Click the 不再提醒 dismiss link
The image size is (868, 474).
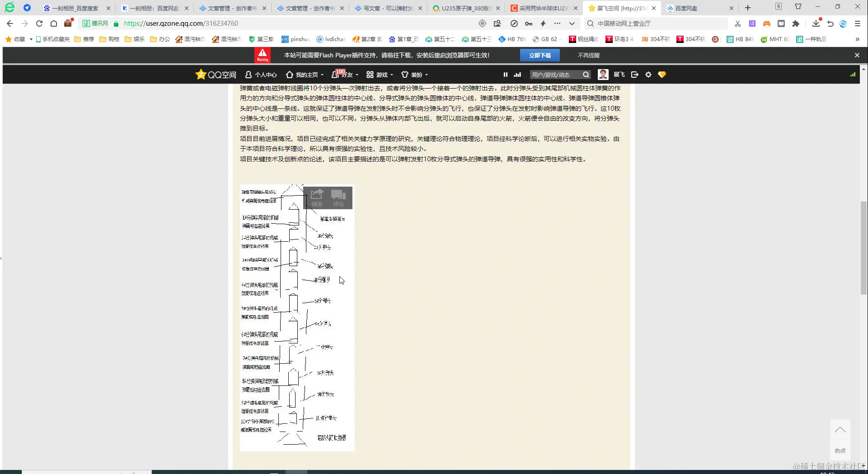tap(589, 55)
